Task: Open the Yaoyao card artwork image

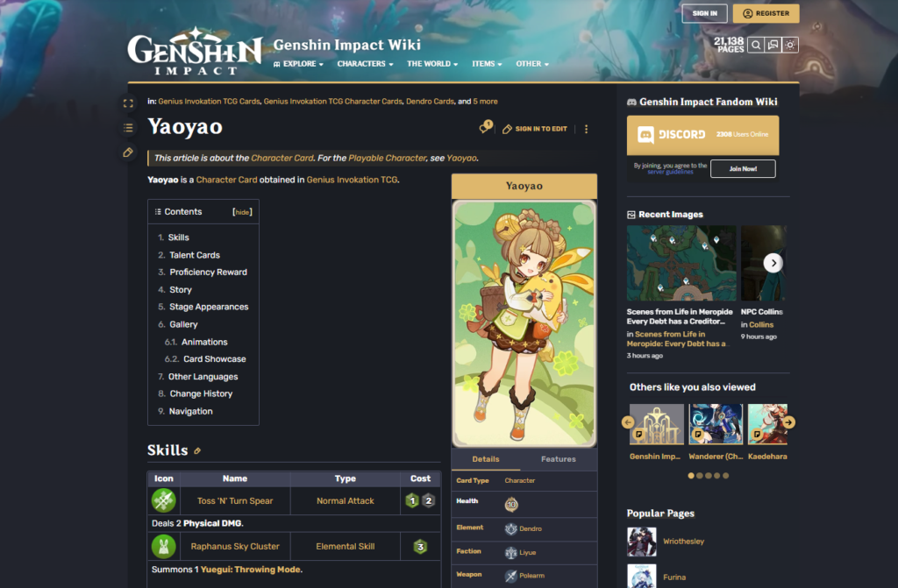Action: (x=524, y=323)
